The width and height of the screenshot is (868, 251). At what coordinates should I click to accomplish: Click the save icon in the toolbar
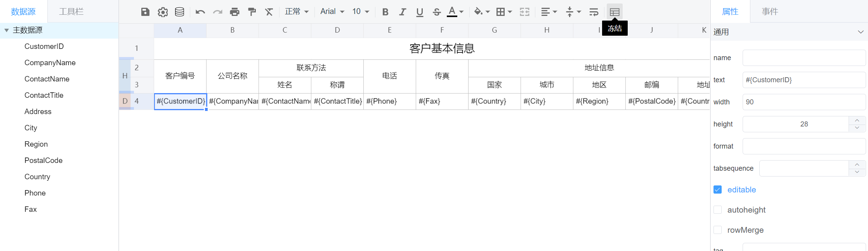tap(145, 12)
